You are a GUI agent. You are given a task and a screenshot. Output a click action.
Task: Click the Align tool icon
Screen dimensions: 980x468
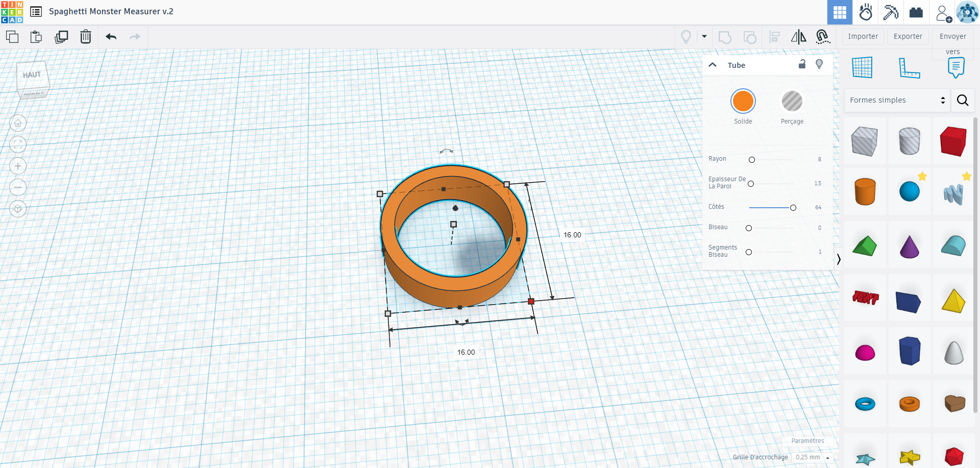pos(775,37)
